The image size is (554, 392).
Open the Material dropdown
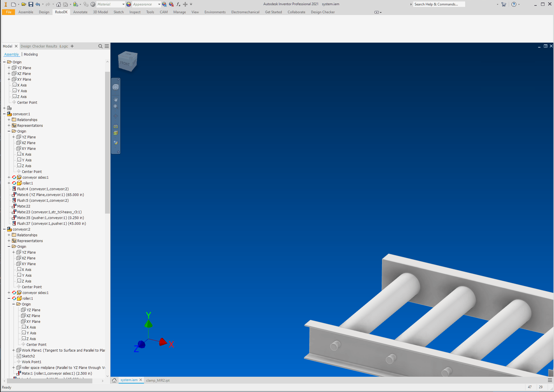[x=123, y=4]
